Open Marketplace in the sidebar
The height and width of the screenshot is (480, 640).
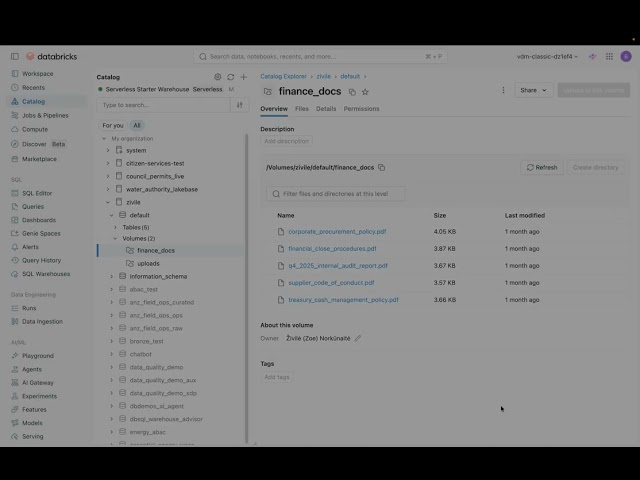39,159
